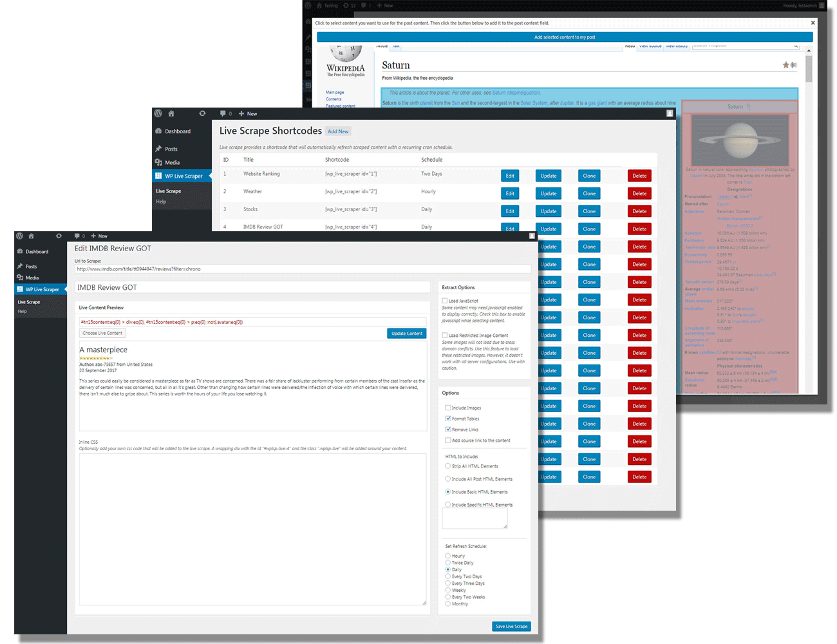Select the Weekly refresh schedule
The height and width of the screenshot is (644, 837).
(x=448, y=590)
